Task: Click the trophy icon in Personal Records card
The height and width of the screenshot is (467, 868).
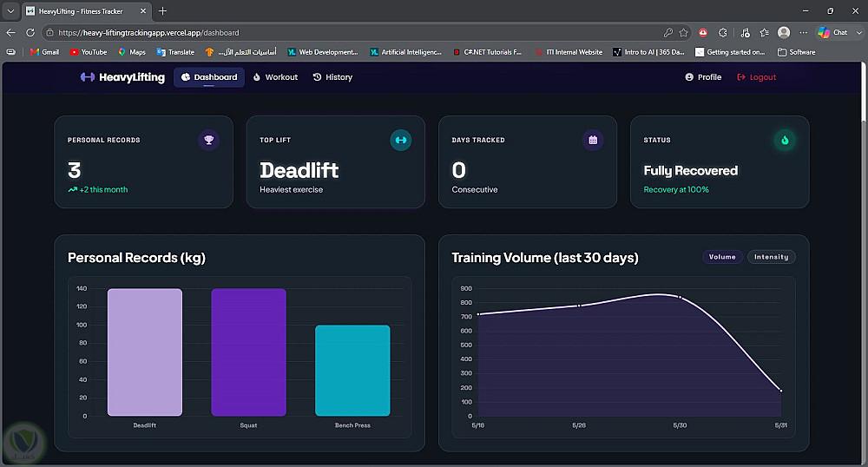Action: (x=208, y=140)
